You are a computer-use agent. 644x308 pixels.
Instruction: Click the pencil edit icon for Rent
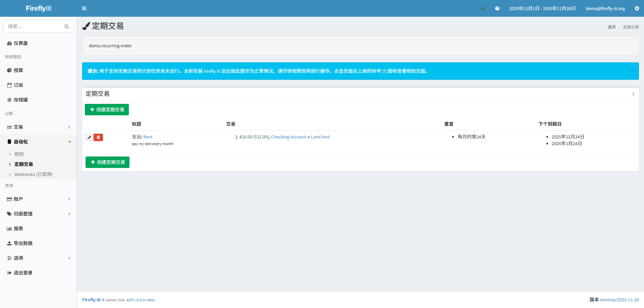pyautogui.click(x=89, y=137)
